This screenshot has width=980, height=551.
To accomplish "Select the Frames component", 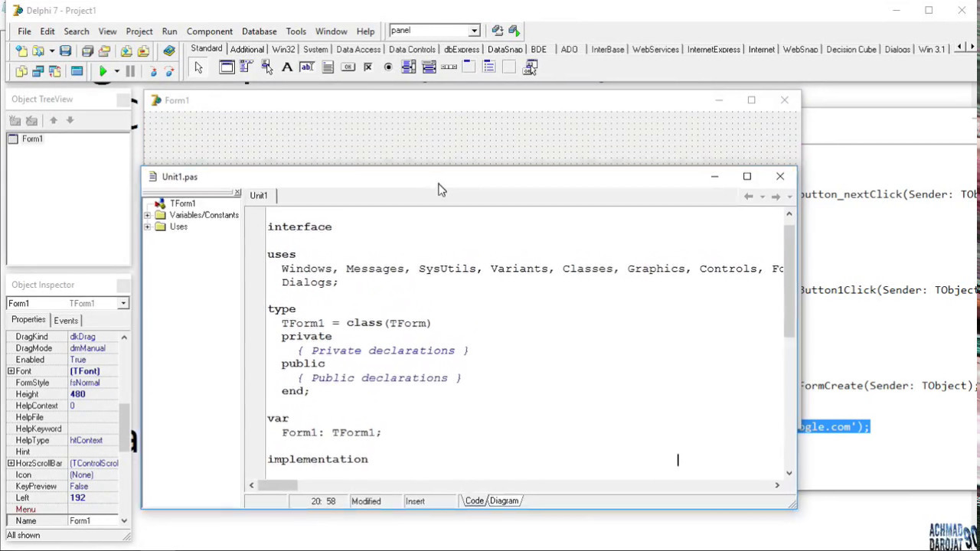I will [227, 67].
